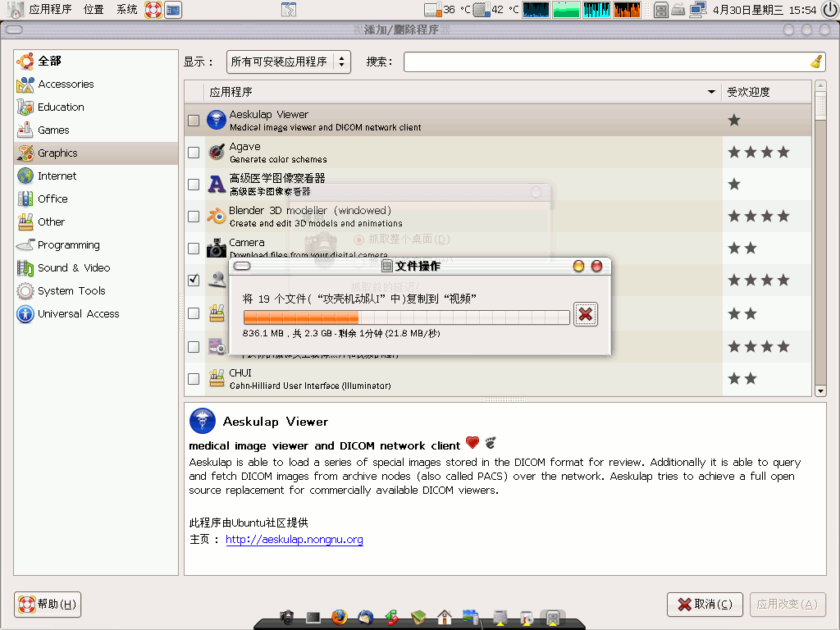
Task: Open the window menu button of the 文件操作 dialog
Action: [x=242, y=267]
